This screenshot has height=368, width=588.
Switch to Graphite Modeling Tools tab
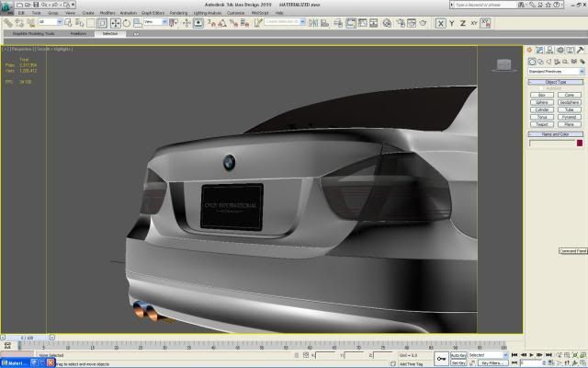[33, 34]
